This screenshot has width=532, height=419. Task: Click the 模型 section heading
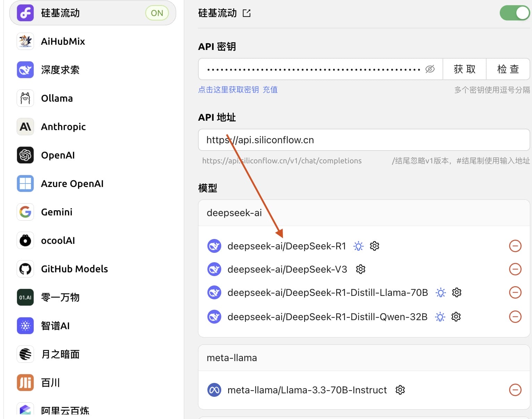tap(208, 188)
